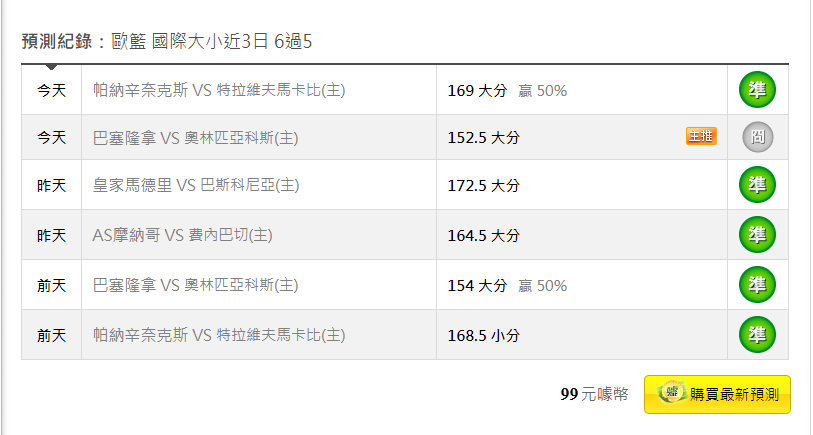The width and height of the screenshot is (813, 435).
Task: Click green 準 icon for 169 大分 row
Action: [x=757, y=90]
